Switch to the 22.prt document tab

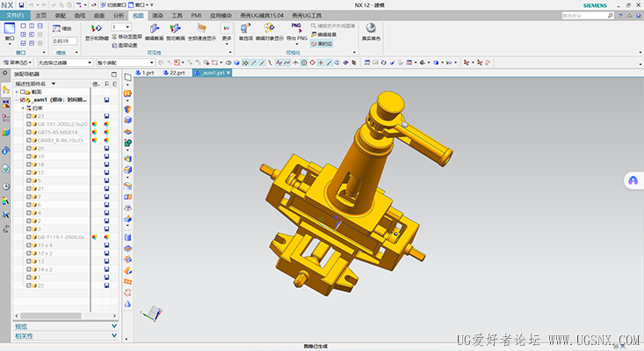(174, 73)
